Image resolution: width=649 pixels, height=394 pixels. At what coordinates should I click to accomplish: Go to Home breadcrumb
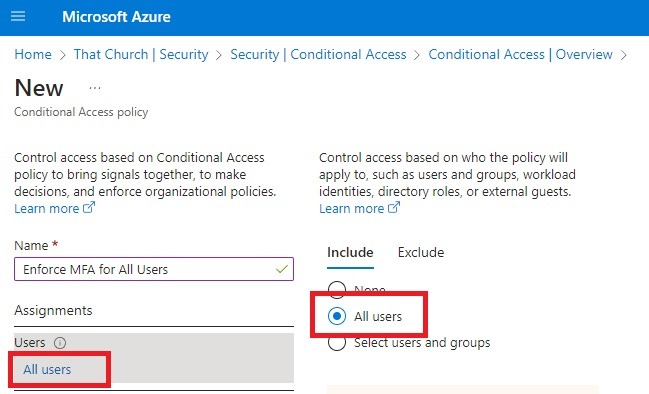(33, 54)
